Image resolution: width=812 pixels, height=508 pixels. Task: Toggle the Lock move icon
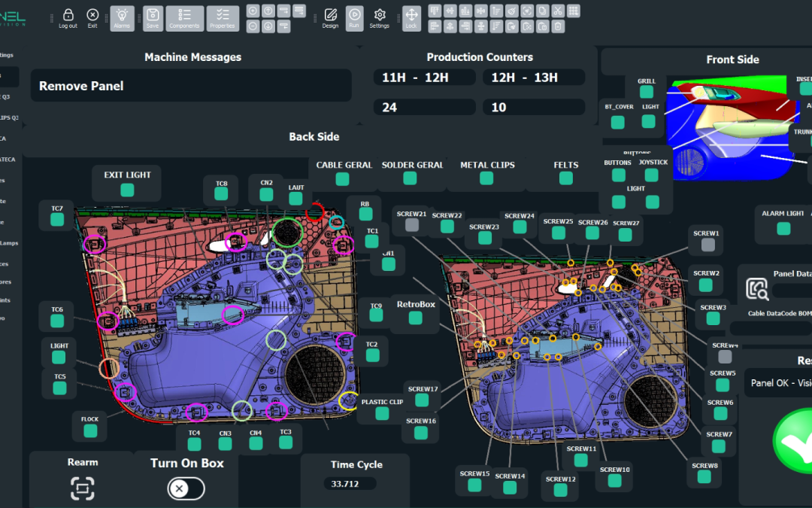[x=412, y=18]
